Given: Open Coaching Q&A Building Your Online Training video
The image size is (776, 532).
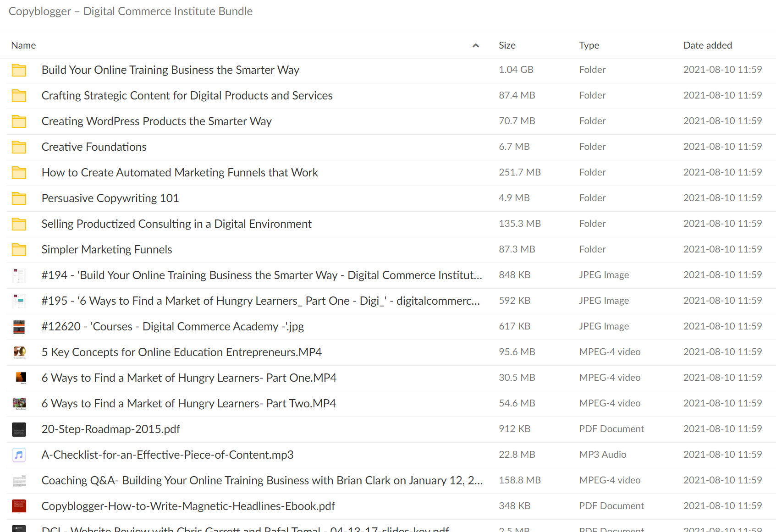Looking at the screenshot, I should 262,481.
